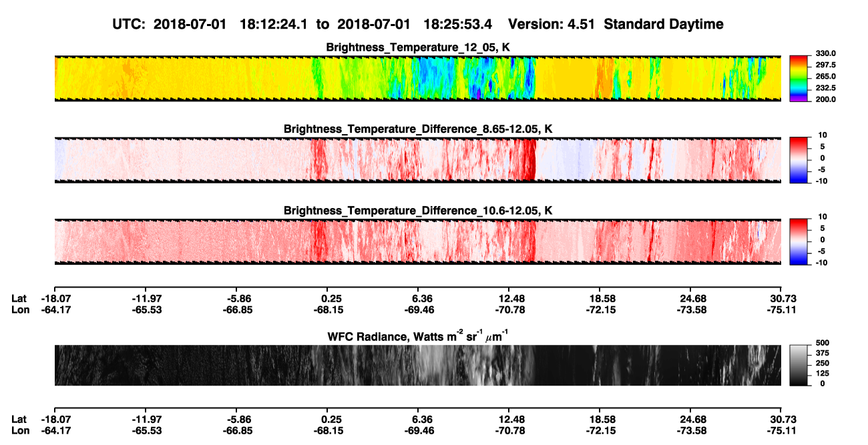Click the 8.65-12.05 difference panel color bar
Viewport: 868px width, 445px height.
[x=798, y=160]
